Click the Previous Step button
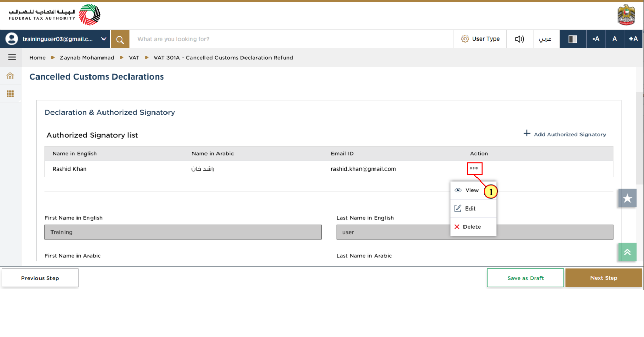644x337 pixels. coord(40,278)
